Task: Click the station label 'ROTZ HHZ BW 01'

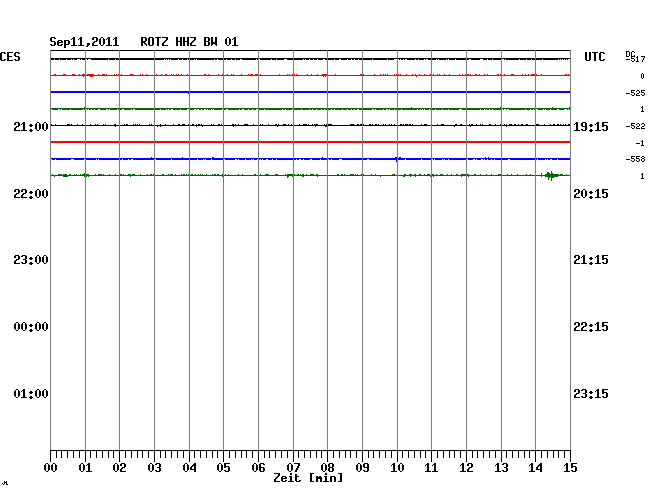Action: click(x=189, y=42)
